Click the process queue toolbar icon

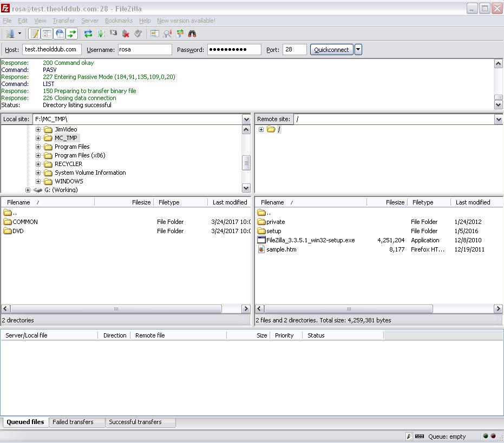click(x=101, y=34)
